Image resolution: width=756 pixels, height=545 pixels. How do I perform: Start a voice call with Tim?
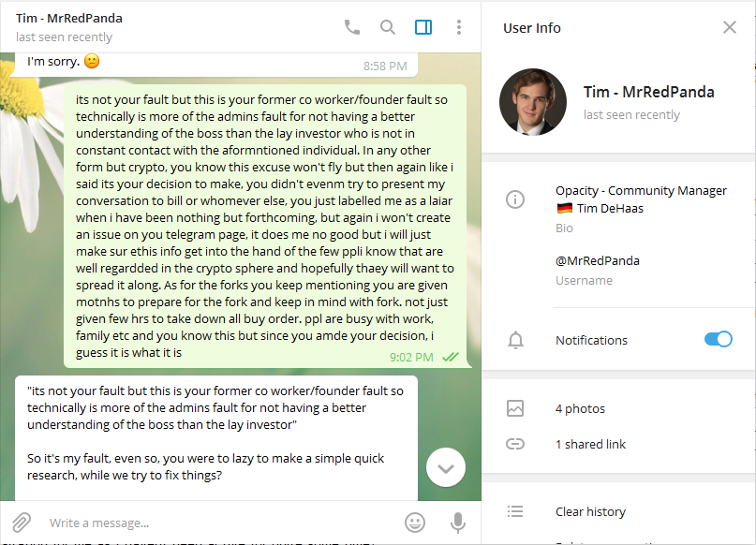tap(352, 27)
